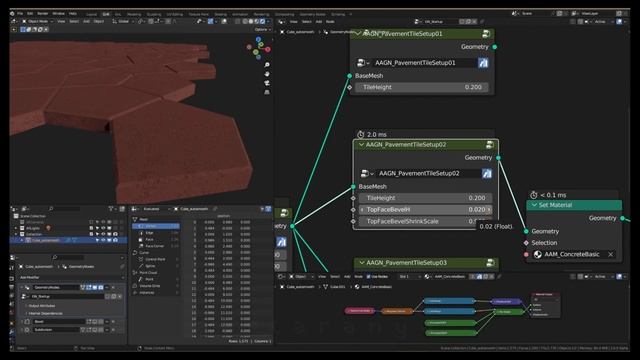Click the pan hand icon in viewport

coord(267,74)
